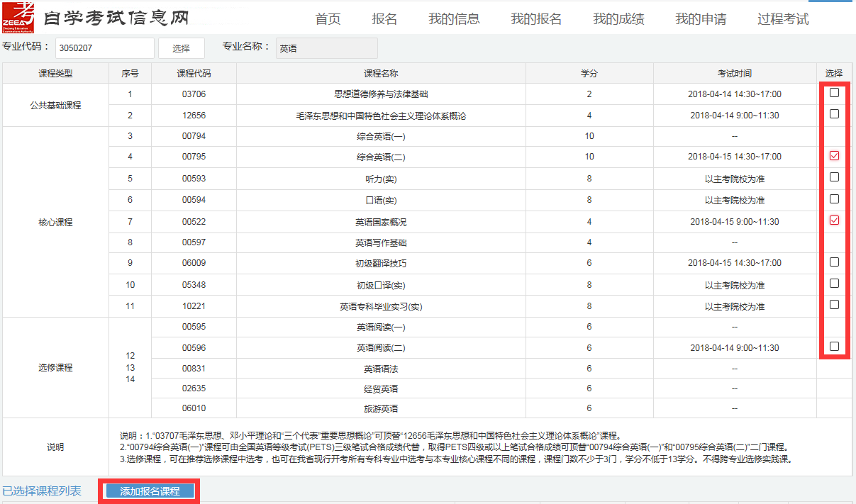Image resolution: width=856 pixels, height=504 pixels.
Task: Click the 专业代码 input field
Action: 104,48
